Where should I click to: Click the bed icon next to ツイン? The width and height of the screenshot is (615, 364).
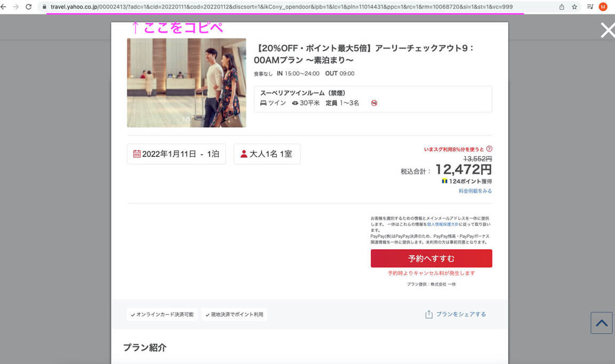pos(263,103)
